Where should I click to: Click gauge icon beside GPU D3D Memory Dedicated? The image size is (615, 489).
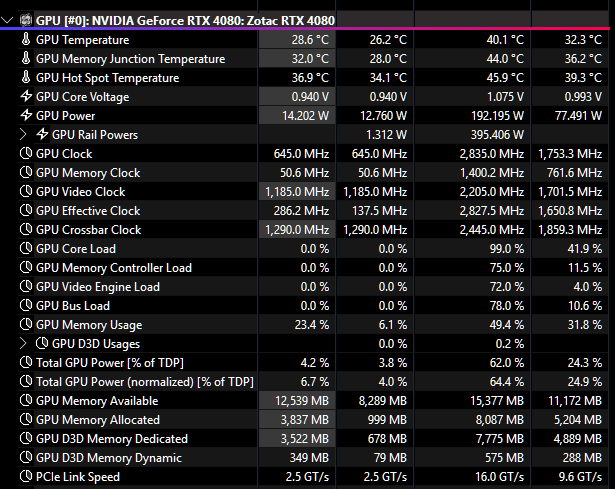[26, 438]
